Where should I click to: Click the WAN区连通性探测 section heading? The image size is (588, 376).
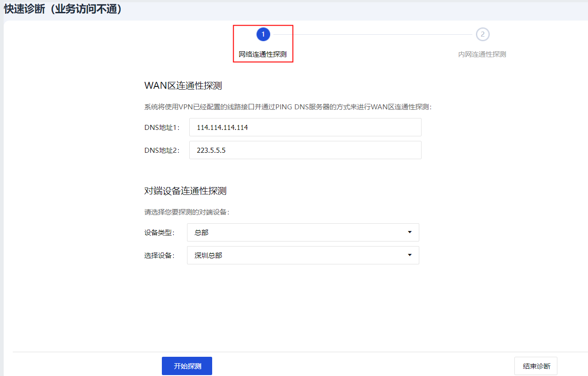point(183,86)
